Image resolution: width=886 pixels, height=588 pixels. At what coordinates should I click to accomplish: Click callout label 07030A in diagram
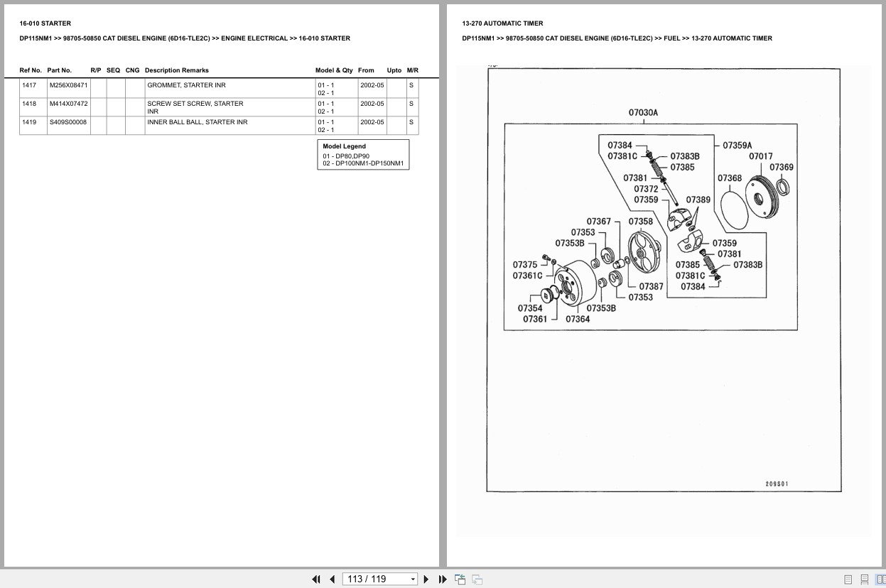[643, 112]
